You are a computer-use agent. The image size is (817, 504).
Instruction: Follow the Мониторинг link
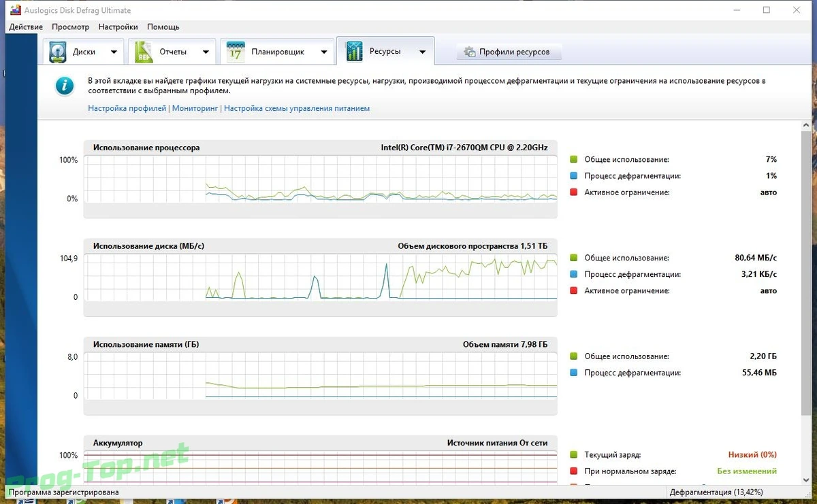(x=195, y=108)
